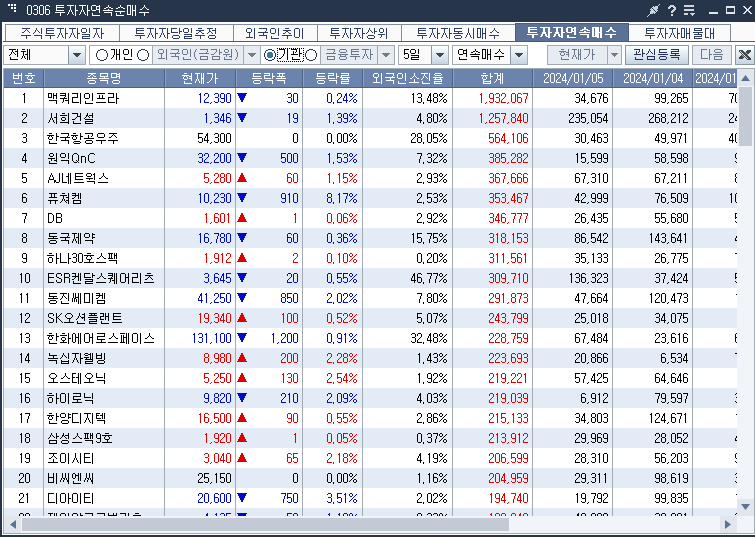Image resolution: width=755 pixels, height=537 pixels.
Task: Switch to 주식투자자일자 tab
Action: (62, 33)
